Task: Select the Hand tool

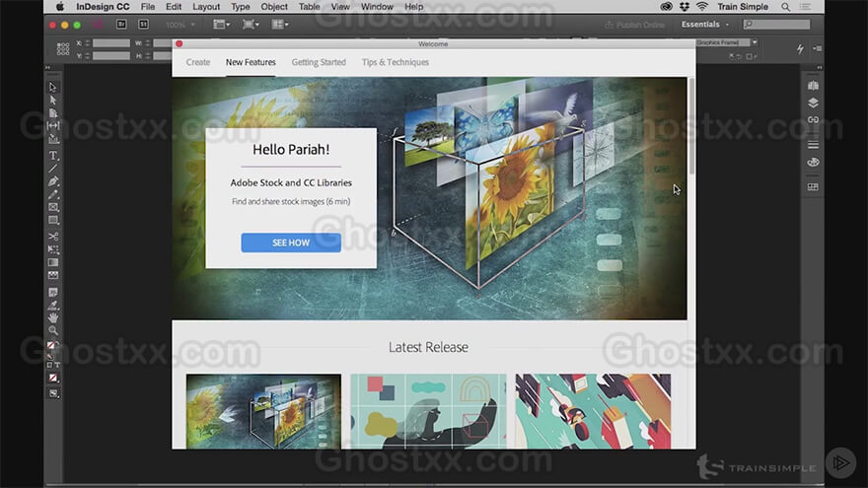Action: pyautogui.click(x=53, y=317)
